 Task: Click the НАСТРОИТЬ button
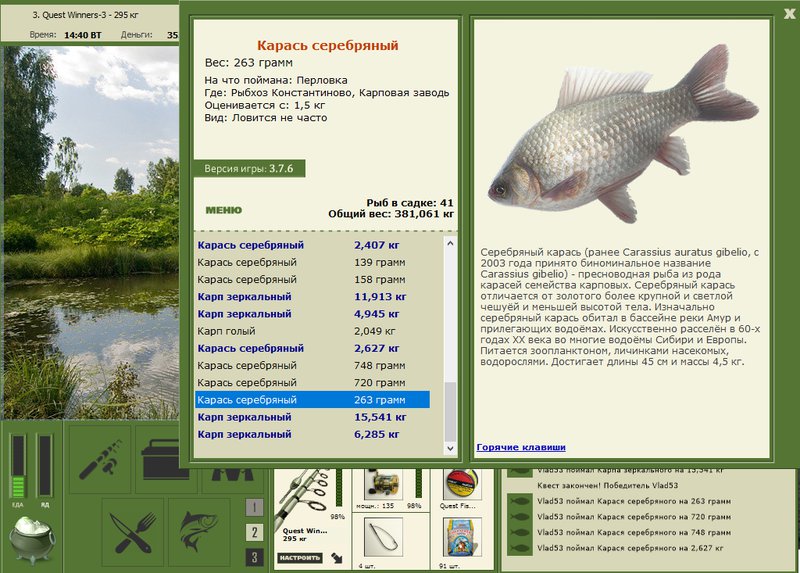(300, 558)
